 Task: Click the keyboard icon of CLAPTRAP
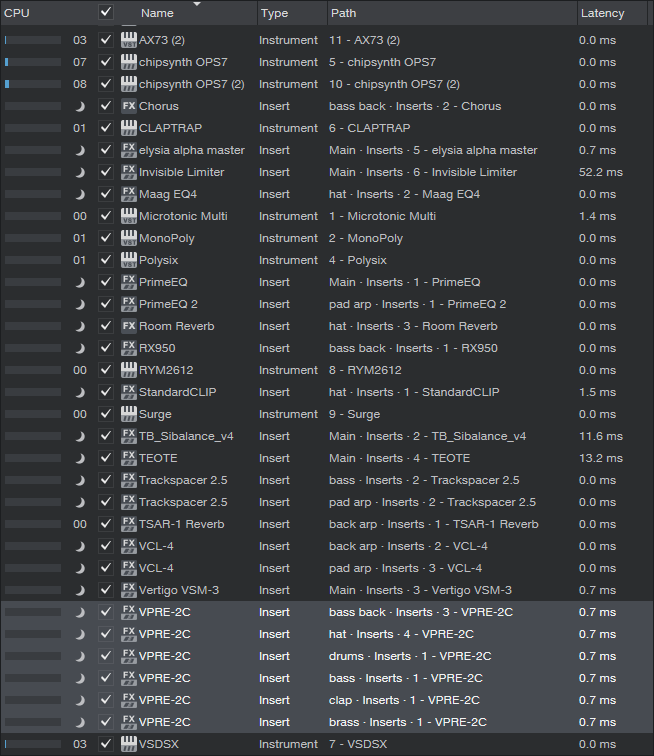[x=128, y=128]
